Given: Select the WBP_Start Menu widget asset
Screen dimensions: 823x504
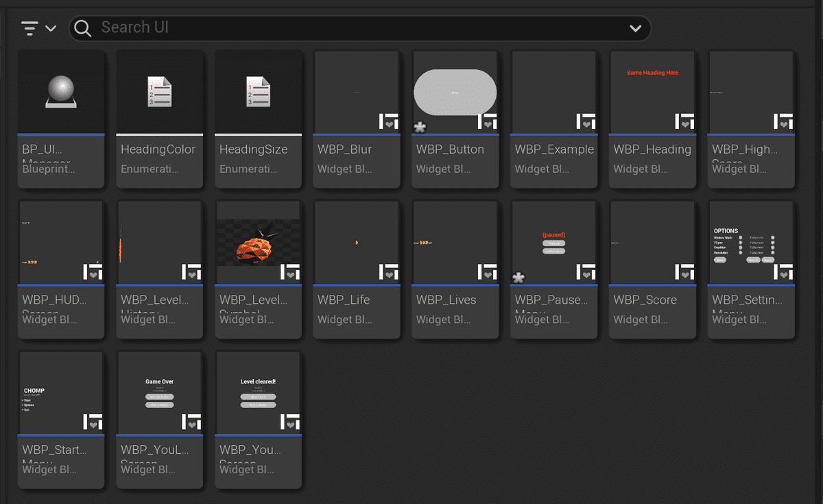Looking at the screenshot, I should (61, 394).
